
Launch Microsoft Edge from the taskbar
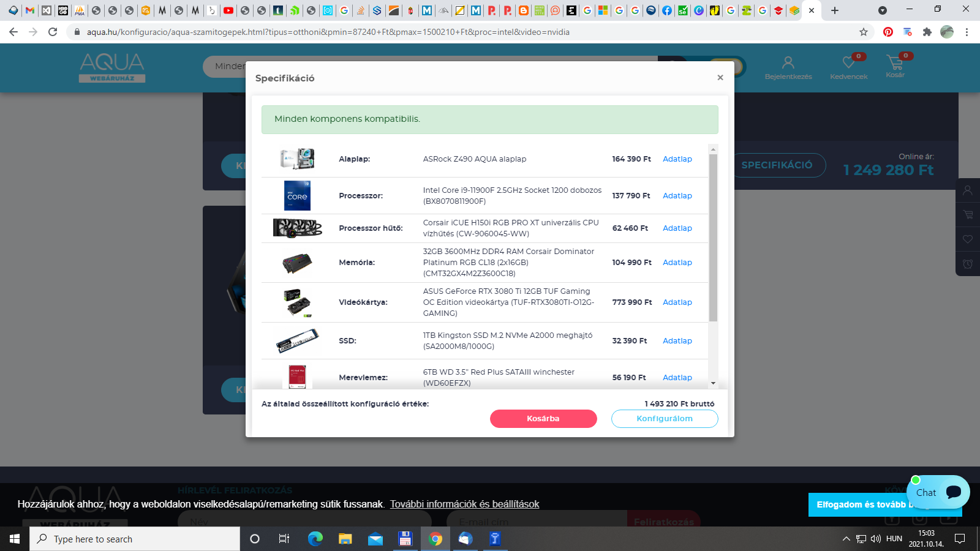(x=315, y=539)
